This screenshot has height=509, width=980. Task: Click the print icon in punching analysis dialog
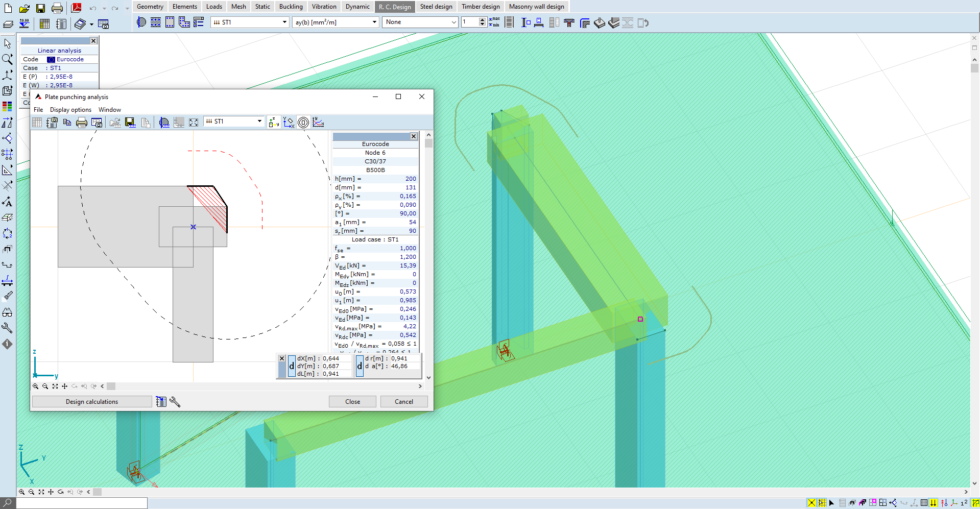click(82, 123)
